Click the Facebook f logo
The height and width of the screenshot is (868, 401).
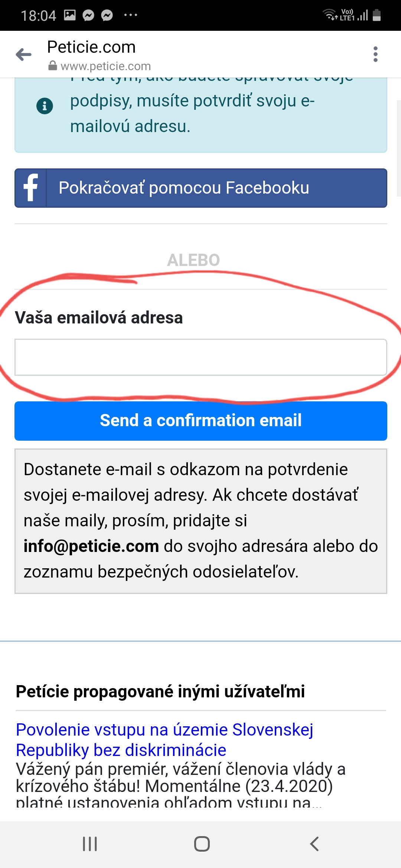click(x=31, y=188)
